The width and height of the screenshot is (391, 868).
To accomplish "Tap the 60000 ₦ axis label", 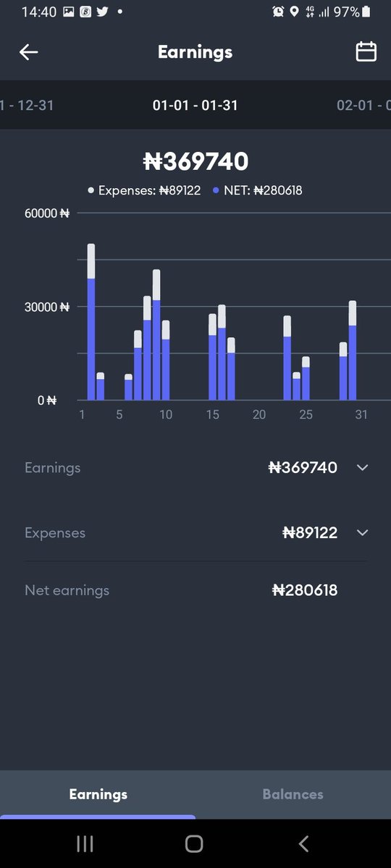I will [x=46, y=213].
